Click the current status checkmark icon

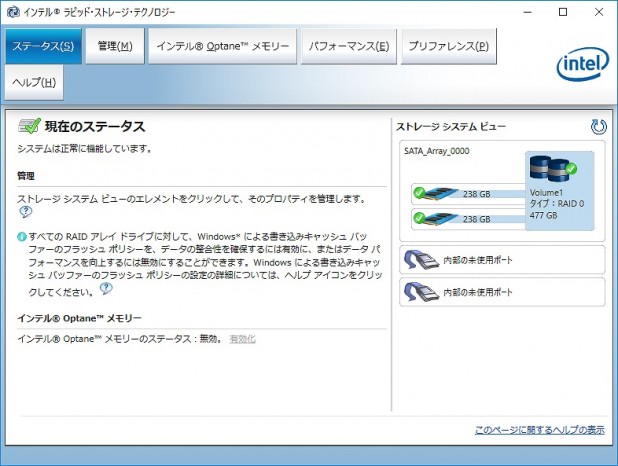point(29,126)
